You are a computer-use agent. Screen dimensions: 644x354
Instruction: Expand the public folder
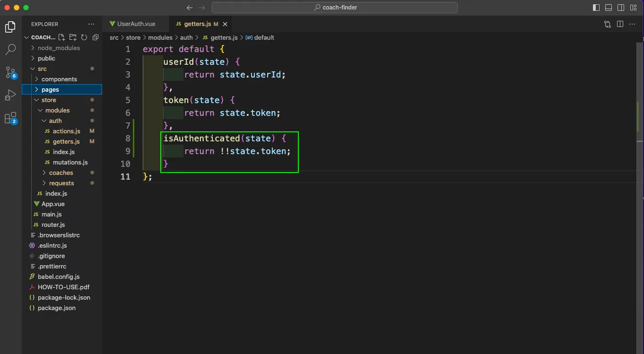tap(62, 58)
